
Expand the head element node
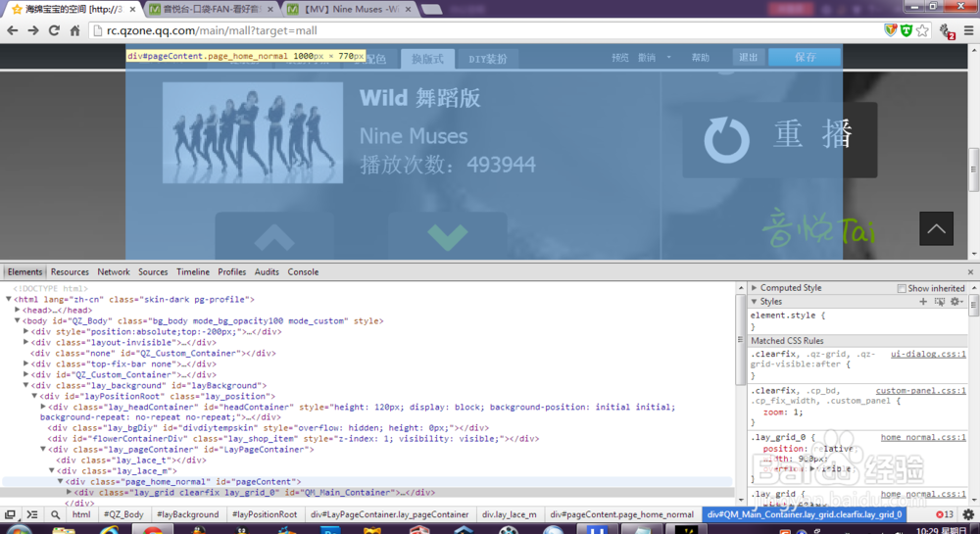18,310
